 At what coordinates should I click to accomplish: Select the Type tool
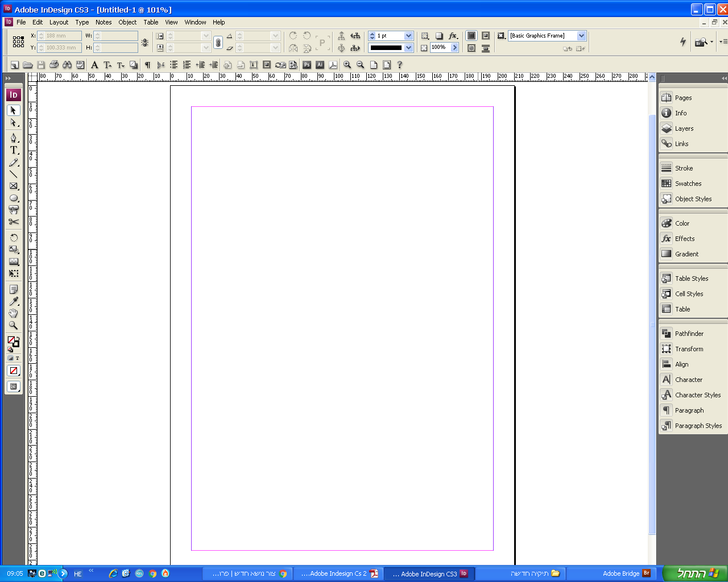14,150
